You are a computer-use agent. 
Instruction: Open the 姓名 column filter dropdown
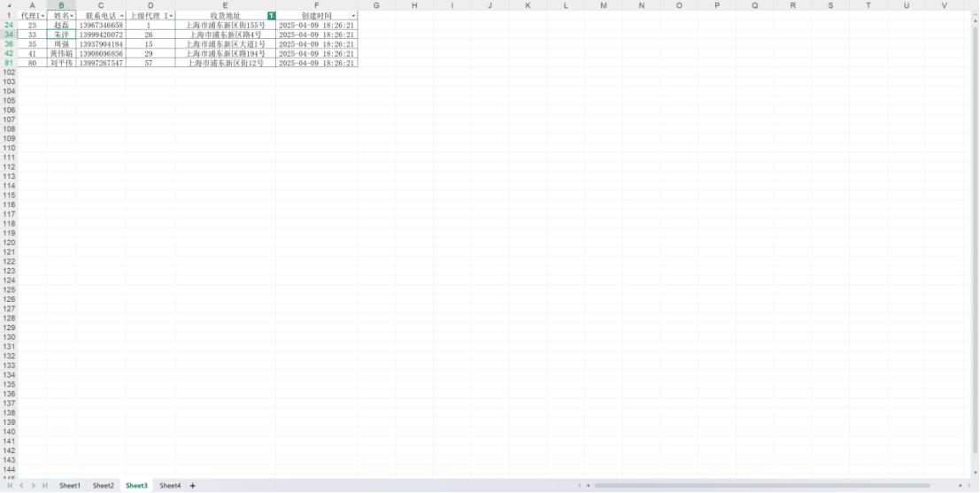pyautogui.click(x=72, y=16)
